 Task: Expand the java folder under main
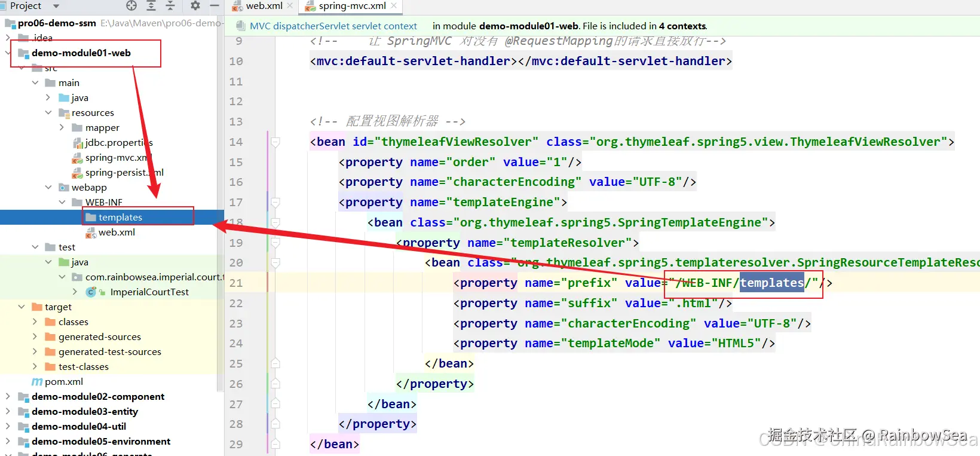pos(48,98)
